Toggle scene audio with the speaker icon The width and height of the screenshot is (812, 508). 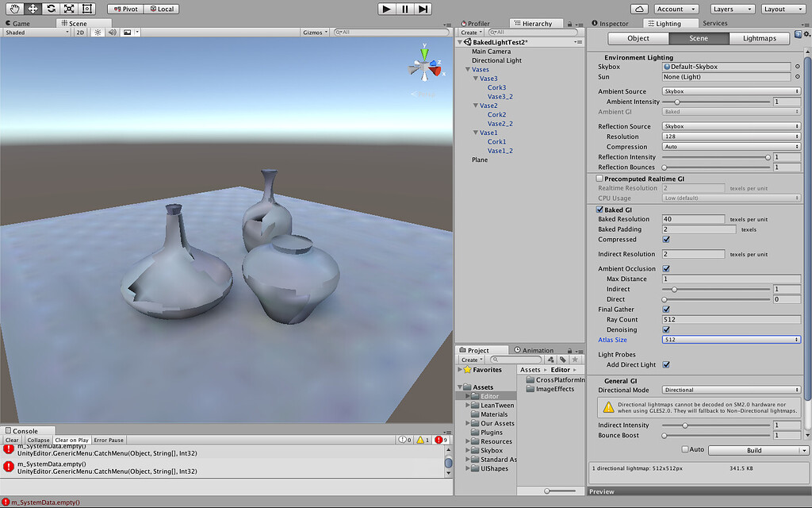(112, 33)
